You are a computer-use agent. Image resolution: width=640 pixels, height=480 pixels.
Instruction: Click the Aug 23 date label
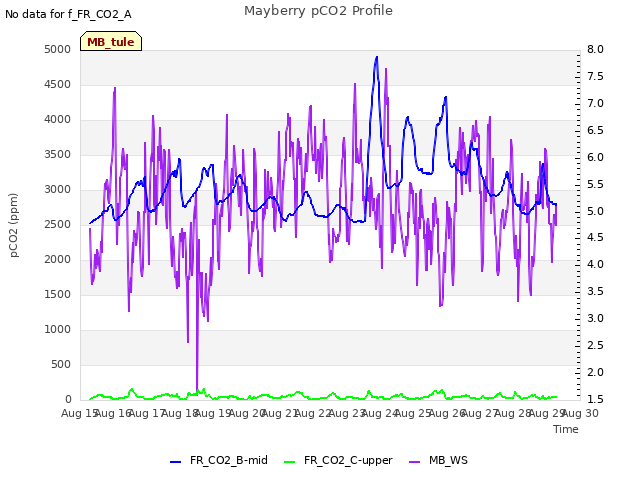(x=347, y=413)
